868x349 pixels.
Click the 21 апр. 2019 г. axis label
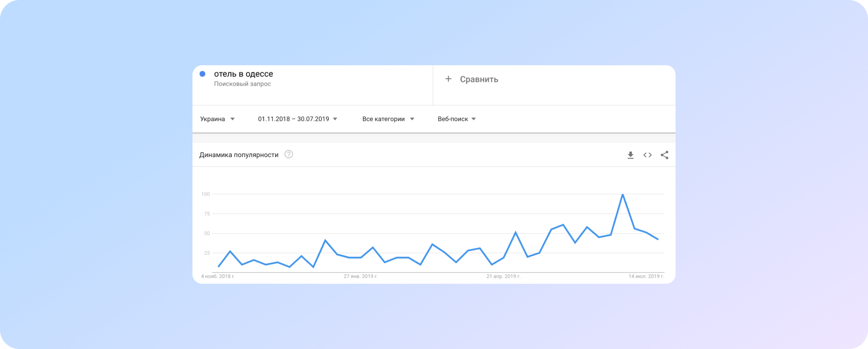(503, 276)
